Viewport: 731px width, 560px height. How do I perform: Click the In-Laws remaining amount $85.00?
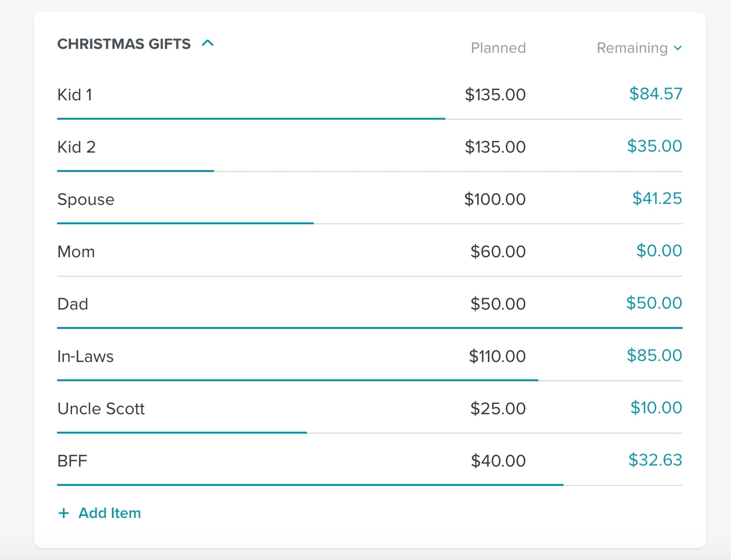[x=654, y=355]
